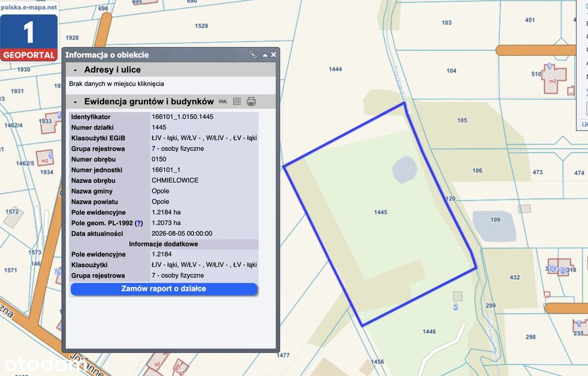588x376 pixels.
Task: Select the CHMIELOWICE district name value
Action: point(175,181)
